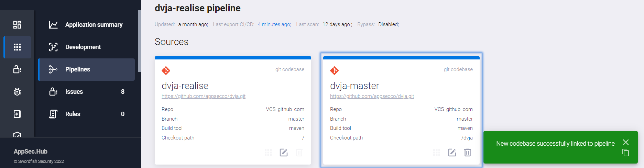Click the '4 minutes ago' export link
The width and height of the screenshot is (644, 168).
(x=274, y=24)
